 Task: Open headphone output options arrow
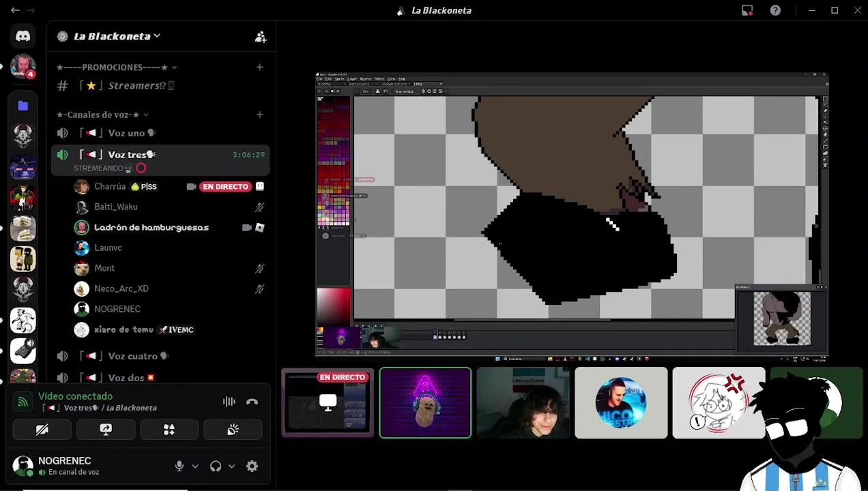[x=231, y=466]
